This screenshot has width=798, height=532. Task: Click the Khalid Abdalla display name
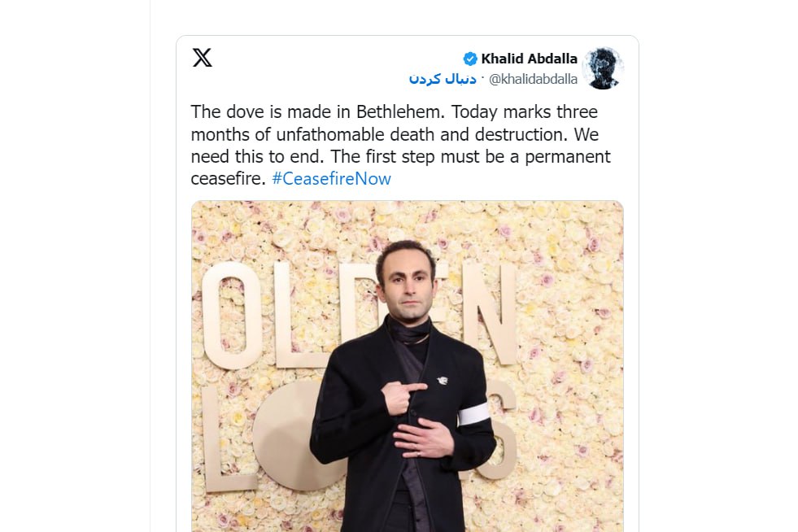(529, 59)
